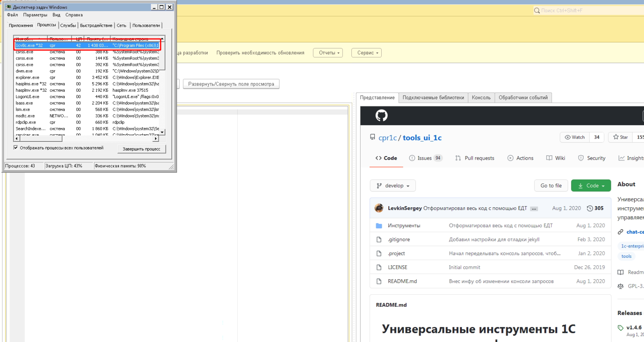This screenshot has height=342, width=644.
Task: Click the repository book icon beside cpr1c
Action: 372,137
